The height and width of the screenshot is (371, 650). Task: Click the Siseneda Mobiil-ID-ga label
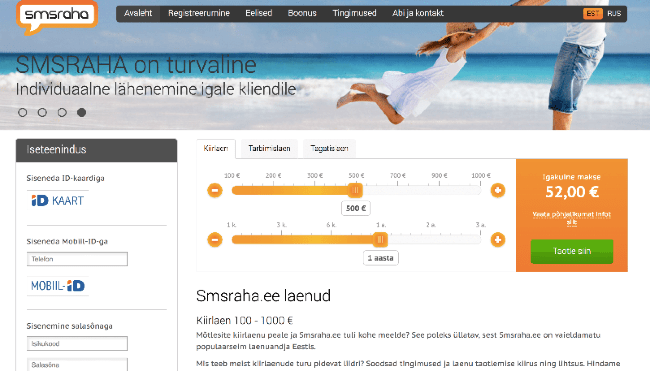click(x=67, y=241)
